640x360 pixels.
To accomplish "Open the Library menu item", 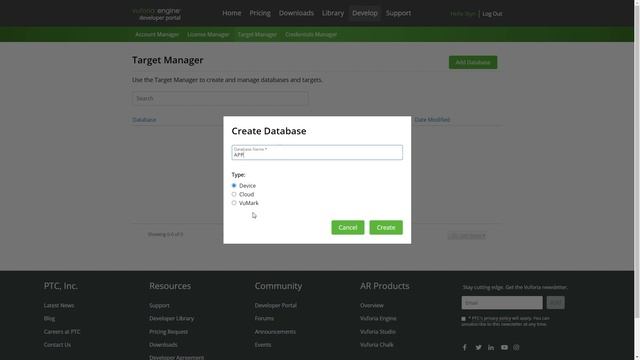I will [333, 13].
